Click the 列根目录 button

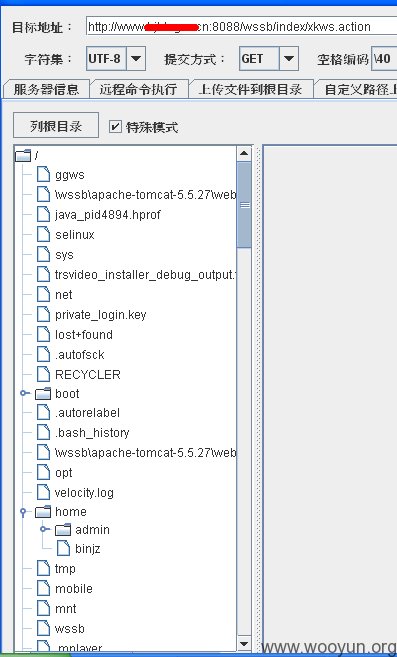pos(56,125)
